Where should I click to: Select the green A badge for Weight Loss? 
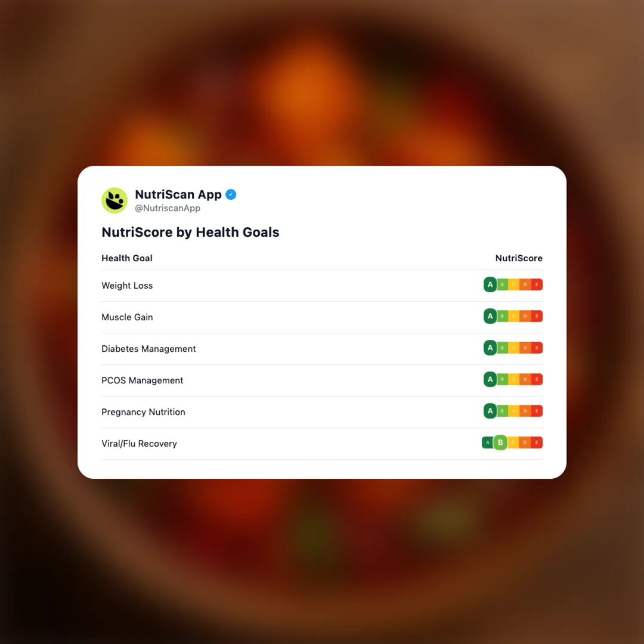[490, 284]
